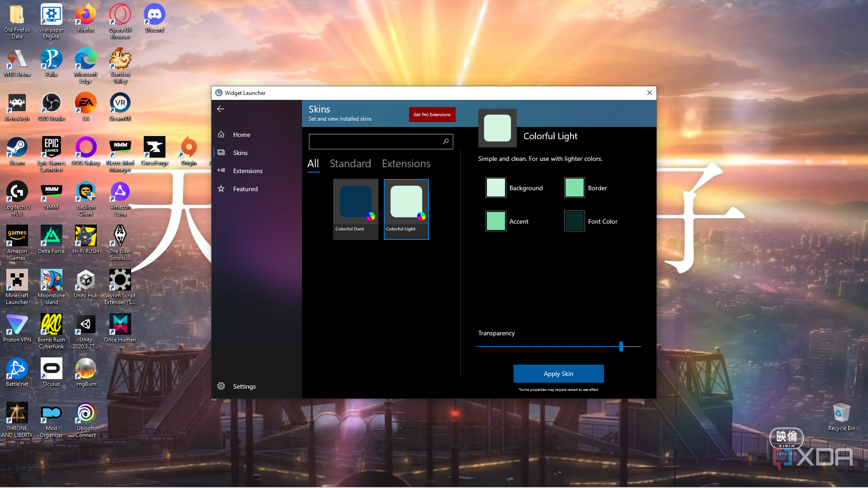Click in the skins search field
Image resolution: width=868 pixels, height=488 pixels.
tap(375, 141)
